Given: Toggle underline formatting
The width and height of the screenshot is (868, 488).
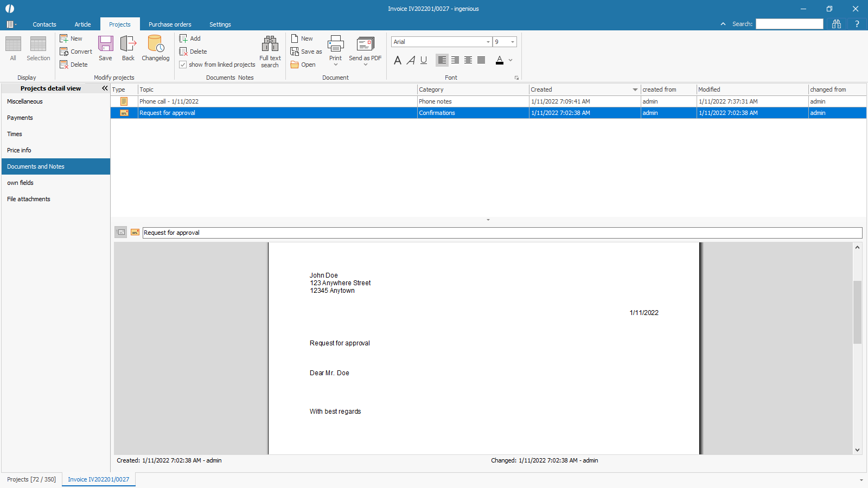Looking at the screenshot, I should point(424,60).
